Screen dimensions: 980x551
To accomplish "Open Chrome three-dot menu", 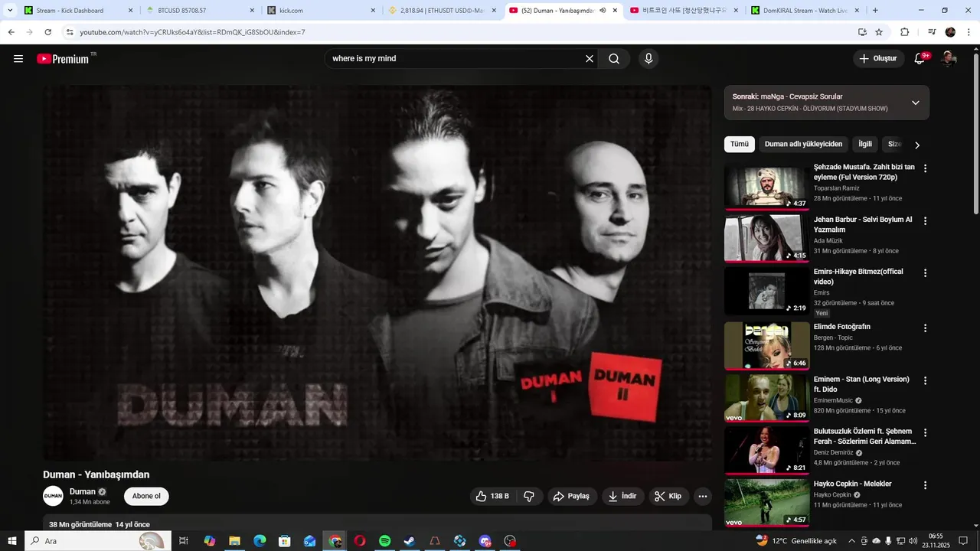I will tap(969, 32).
